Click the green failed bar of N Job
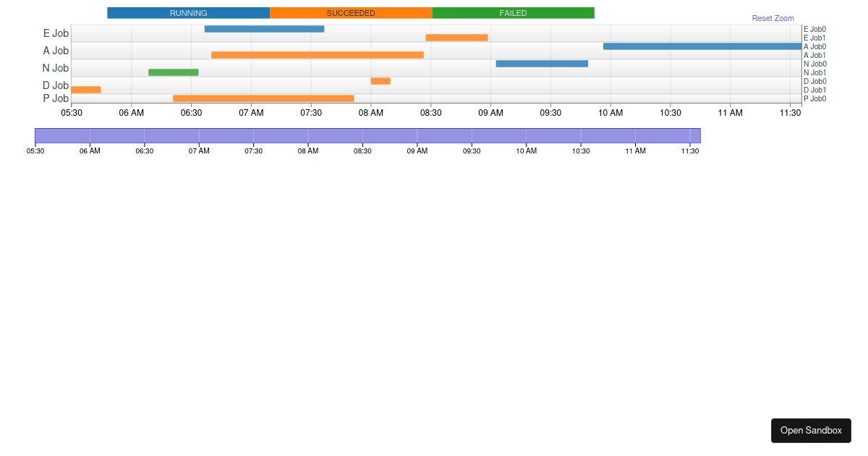Image resolution: width=868 pixels, height=456 pixels. coord(173,72)
